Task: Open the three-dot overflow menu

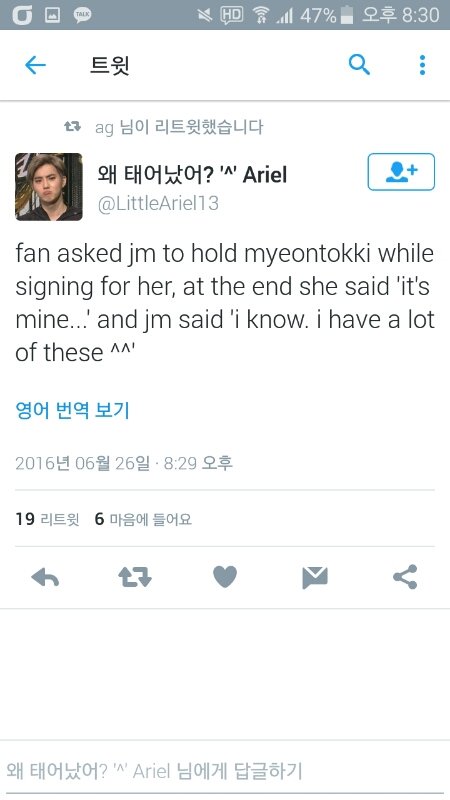Action: [x=422, y=65]
